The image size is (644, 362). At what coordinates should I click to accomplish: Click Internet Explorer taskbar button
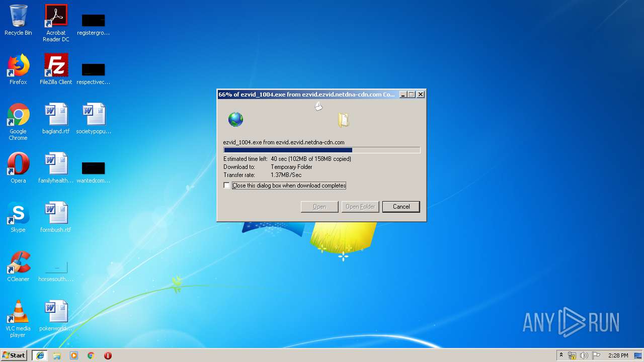40,355
